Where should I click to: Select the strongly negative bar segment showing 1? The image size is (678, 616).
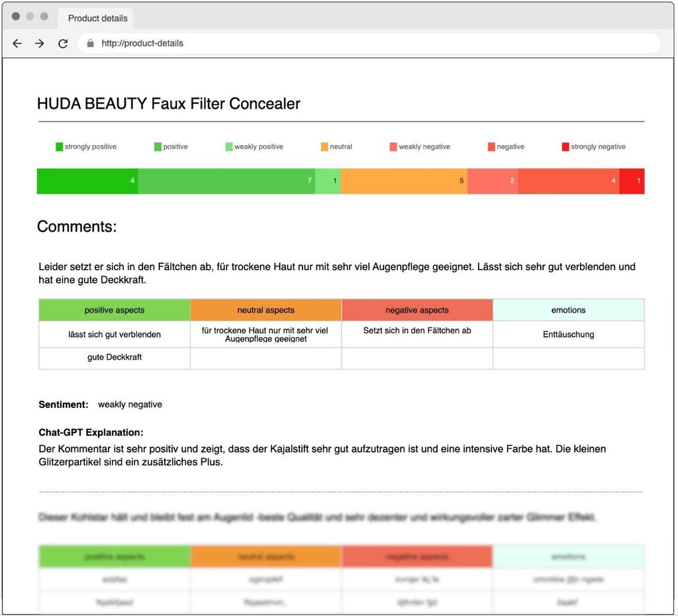pyautogui.click(x=632, y=181)
